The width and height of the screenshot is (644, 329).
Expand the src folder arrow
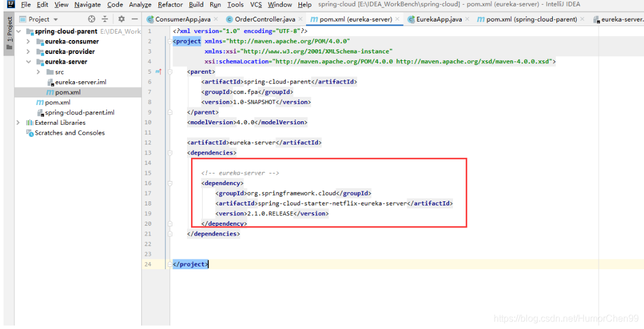pos(38,72)
